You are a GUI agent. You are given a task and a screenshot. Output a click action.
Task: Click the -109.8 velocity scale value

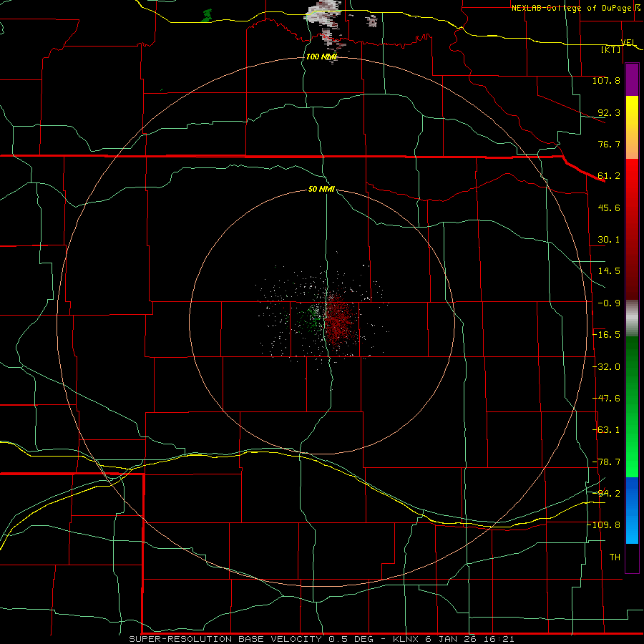click(605, 525)
